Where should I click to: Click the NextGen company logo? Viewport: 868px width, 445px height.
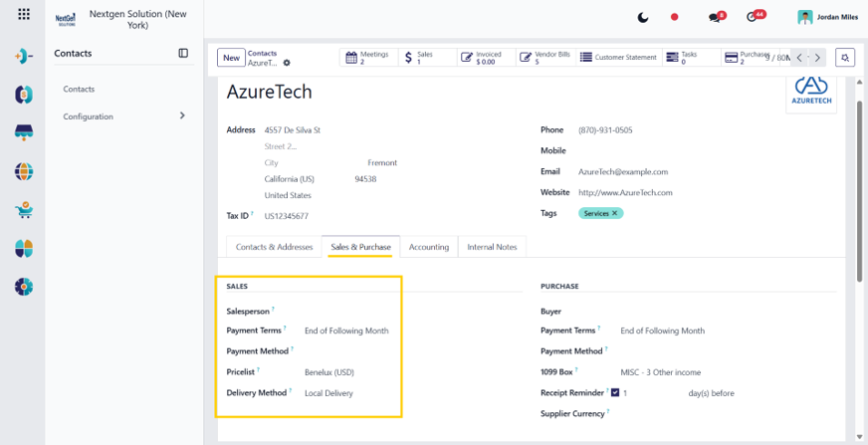(x=66, y=20)
